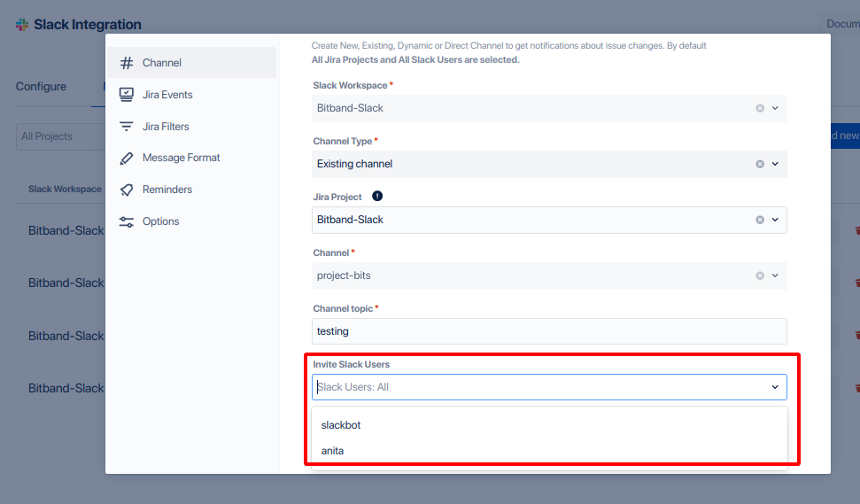Screen dimensions: 860x504
Task: Click the Jira Filters funnel icon
Action: click(x=126, y=127)
